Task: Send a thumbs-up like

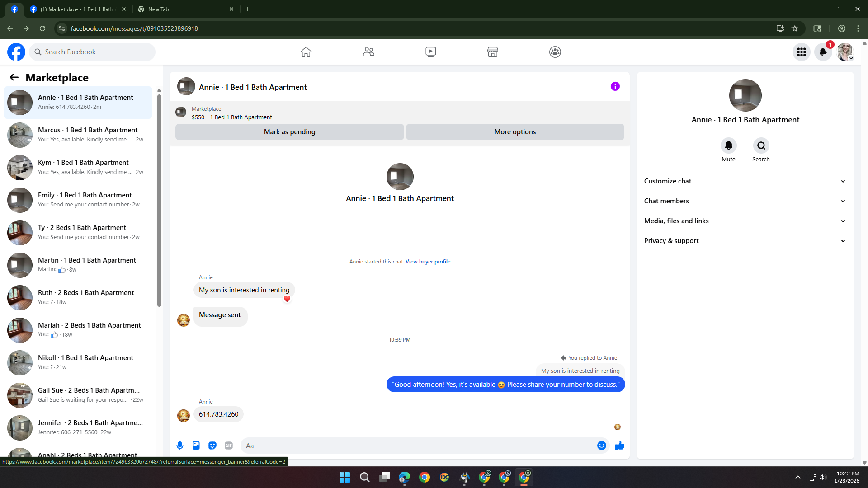Action: click(x=619, y=446)
